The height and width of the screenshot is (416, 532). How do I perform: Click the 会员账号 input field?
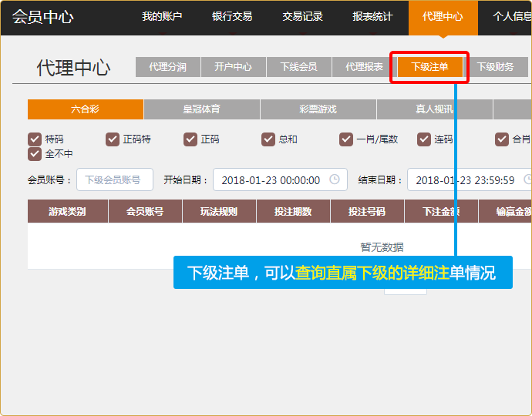tap(114, 179)
